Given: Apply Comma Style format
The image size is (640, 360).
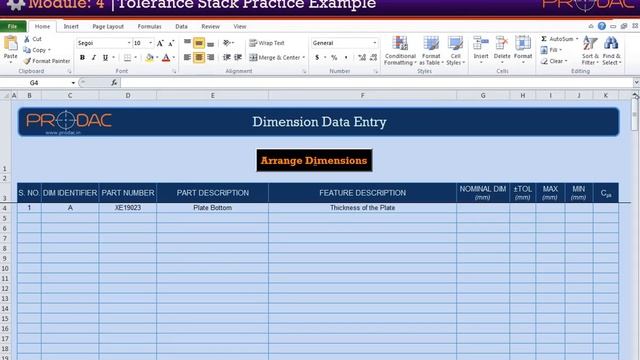Looking at the screenshot, I should coord(346,58).
